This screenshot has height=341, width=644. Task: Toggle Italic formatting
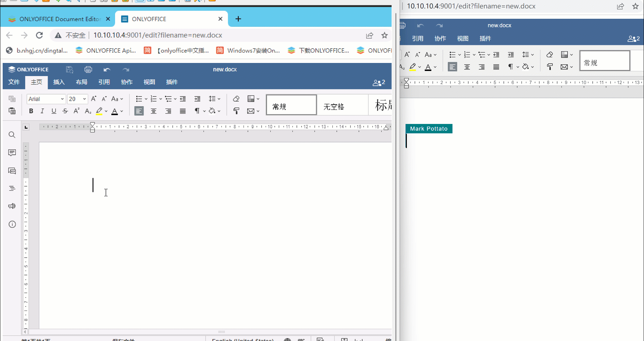(42, 111)
